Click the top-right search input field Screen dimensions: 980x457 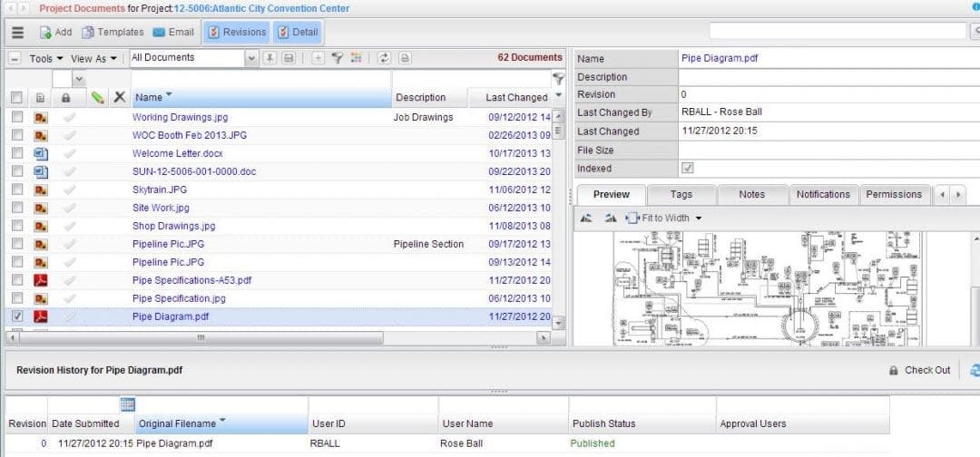838,31
